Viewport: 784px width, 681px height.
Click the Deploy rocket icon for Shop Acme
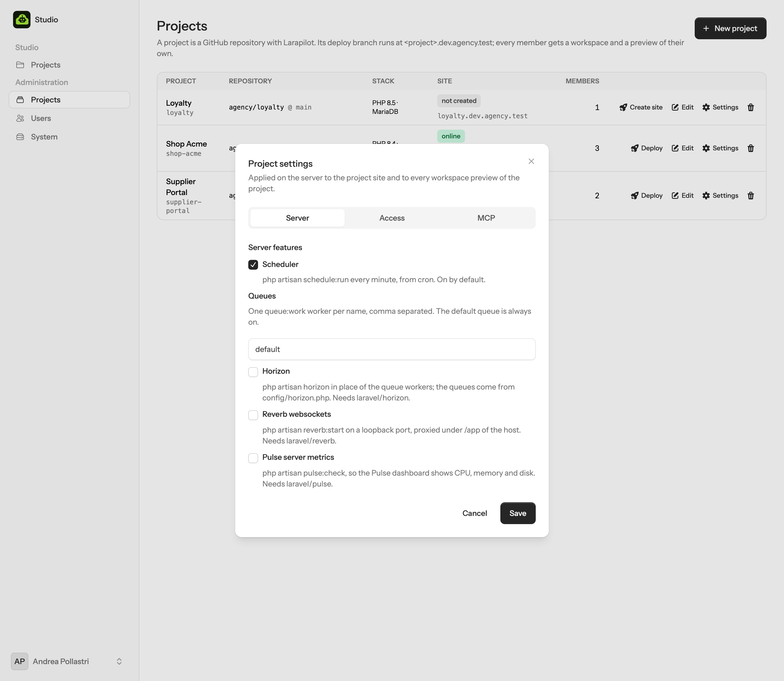tap(634, 148)
